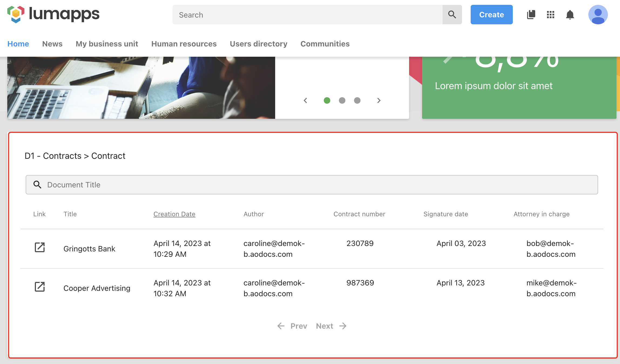Open the notifications bell
This screenshot has width=620, height=364.
(570, 15)
